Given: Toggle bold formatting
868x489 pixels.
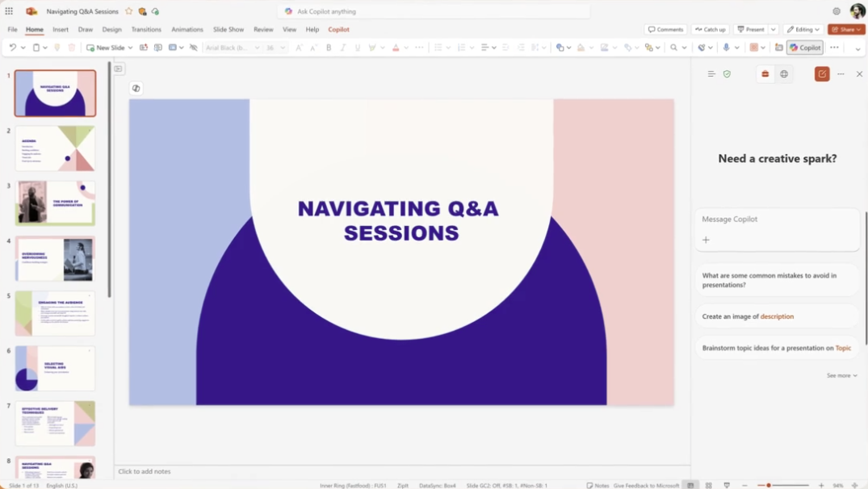Looking at the screenshot, I should point(328,48).
